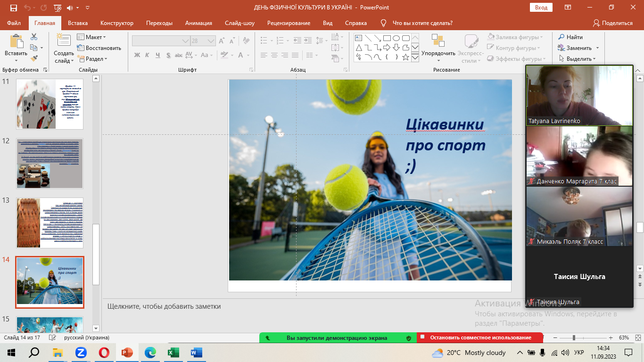
Task: Stop screen sharing with red button
Action: [x=479, y=337]
